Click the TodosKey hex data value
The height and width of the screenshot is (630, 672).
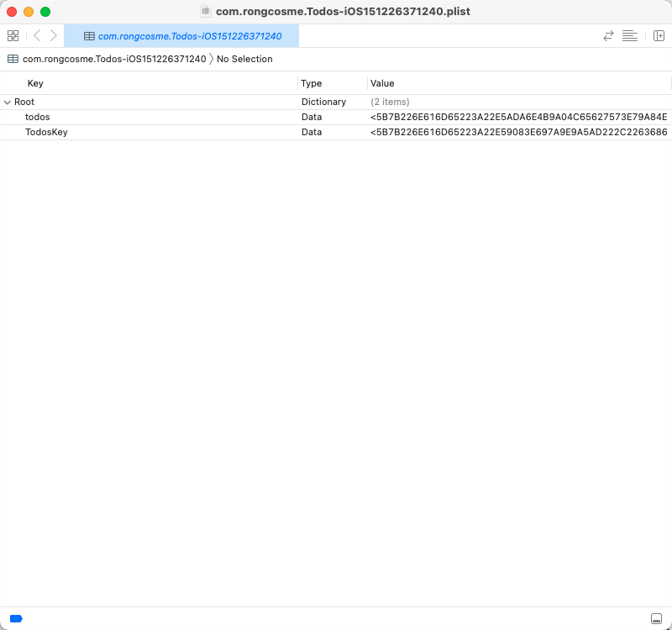(x=519, y=132)
